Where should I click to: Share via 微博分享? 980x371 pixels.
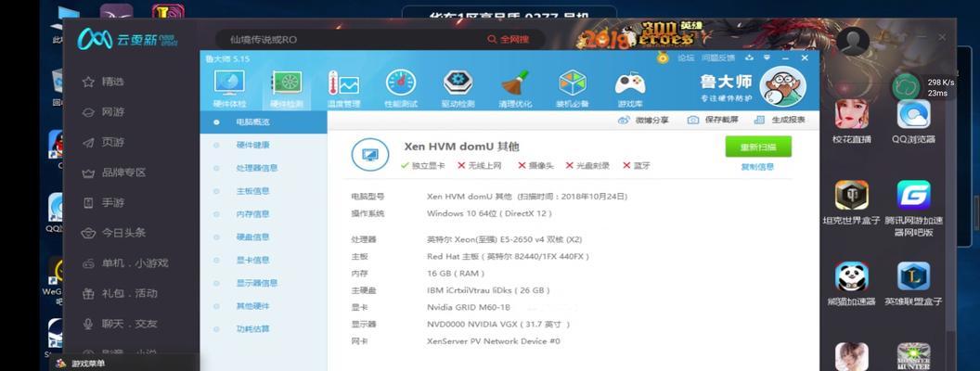(x=644, y=120)
